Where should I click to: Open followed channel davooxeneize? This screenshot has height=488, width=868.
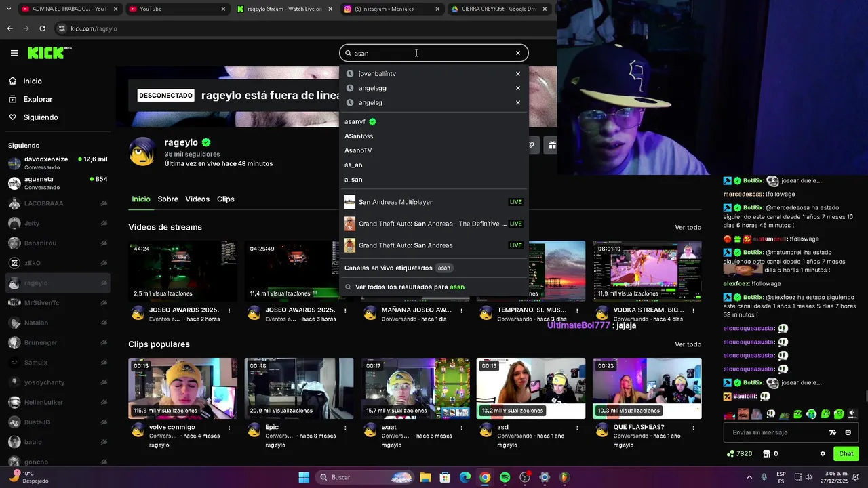tap(58, 163)
